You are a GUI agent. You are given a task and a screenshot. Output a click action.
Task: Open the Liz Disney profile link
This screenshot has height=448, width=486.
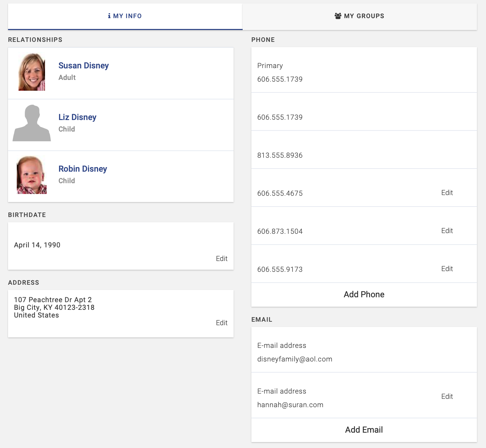(77, 117)
